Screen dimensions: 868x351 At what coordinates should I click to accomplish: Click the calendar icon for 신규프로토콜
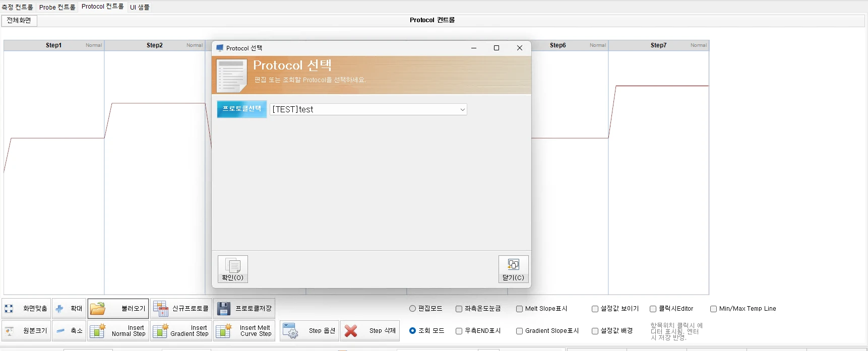click(161, 309)
